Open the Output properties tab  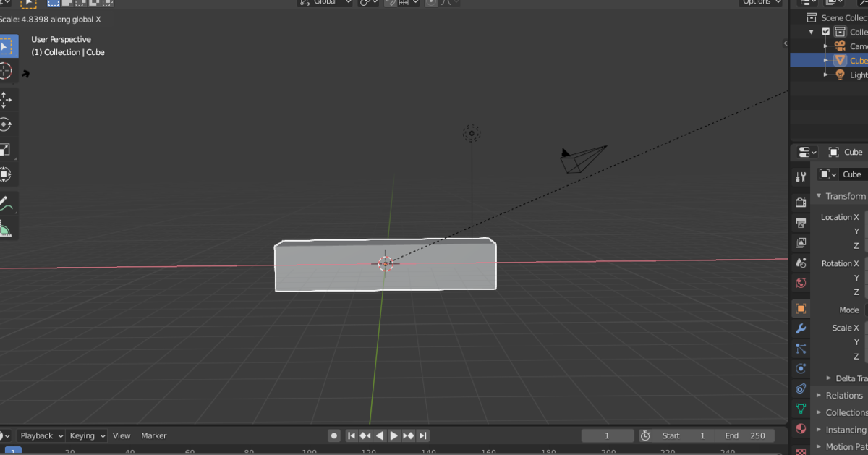click(x=800, y=222)
